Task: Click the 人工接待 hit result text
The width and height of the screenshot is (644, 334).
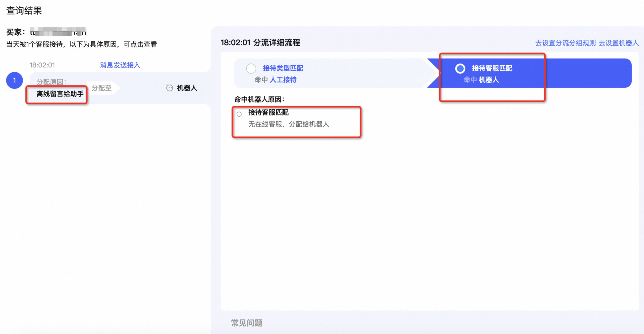Action: 283,80
